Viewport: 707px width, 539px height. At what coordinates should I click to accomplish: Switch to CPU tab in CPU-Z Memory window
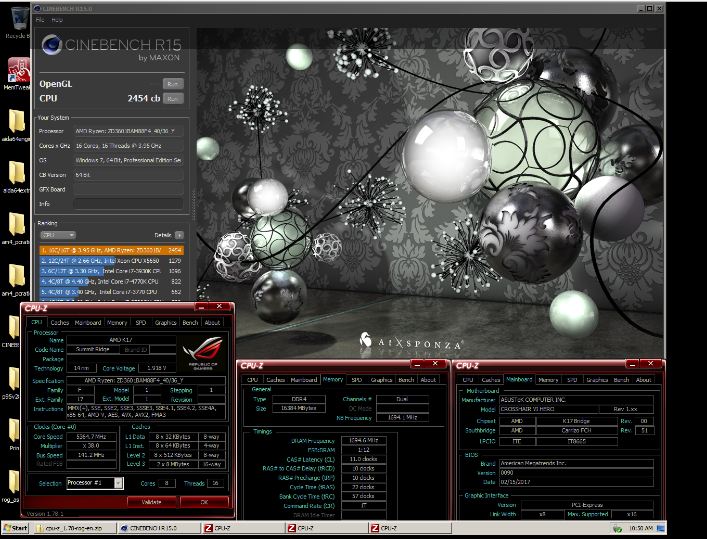pyautogui.click(x=253, y=380)
